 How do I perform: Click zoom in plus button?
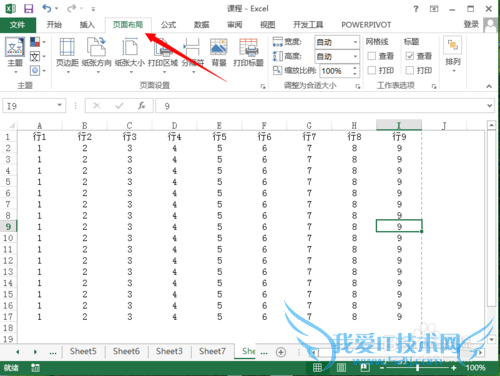453,368
